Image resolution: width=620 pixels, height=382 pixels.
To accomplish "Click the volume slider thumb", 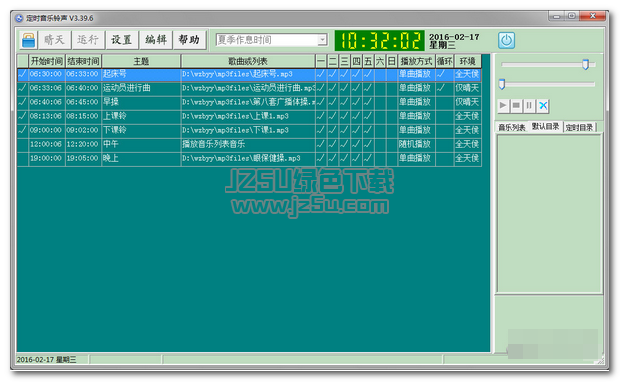I will 586,64.
